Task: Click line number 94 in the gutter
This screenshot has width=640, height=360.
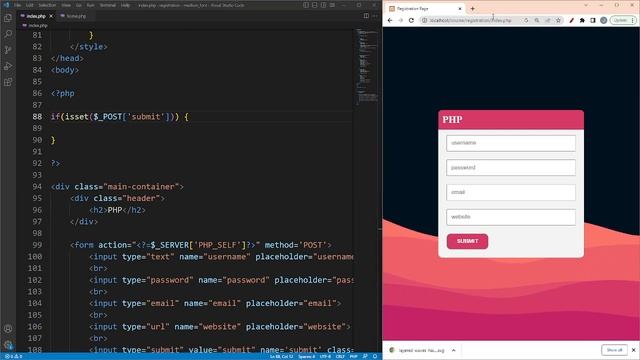Action: 37,187
